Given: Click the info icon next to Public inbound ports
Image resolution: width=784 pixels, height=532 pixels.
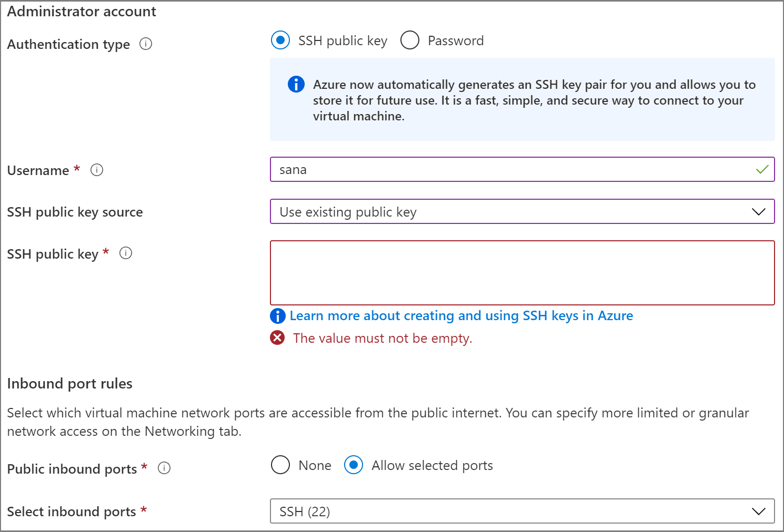Looking at the screenshot, I should pos(164,468).
